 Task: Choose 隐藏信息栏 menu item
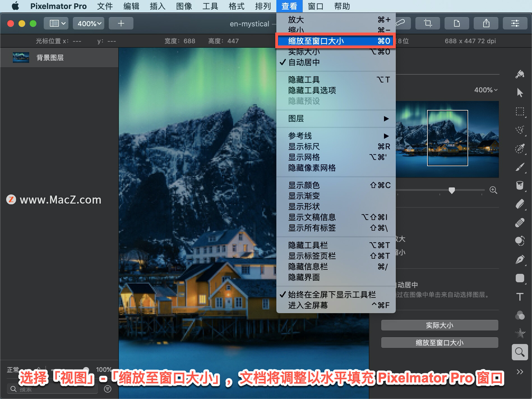(x=336, y=267)
